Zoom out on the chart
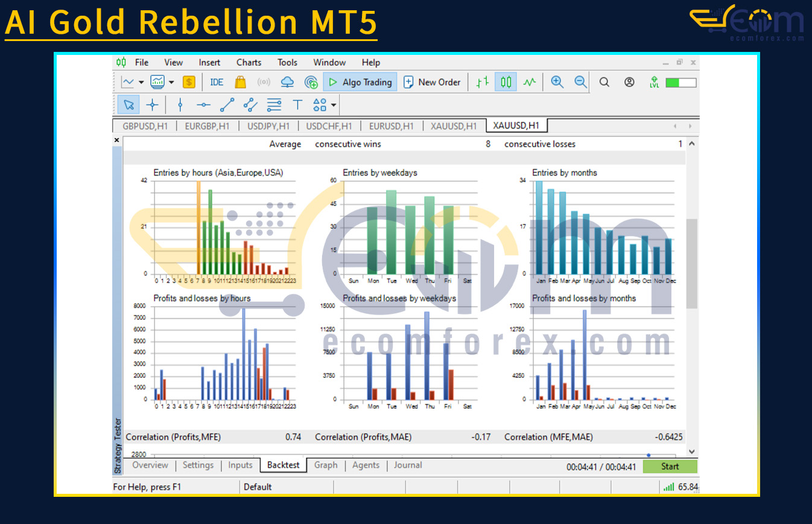812x524 pixels. pos(580,82)
